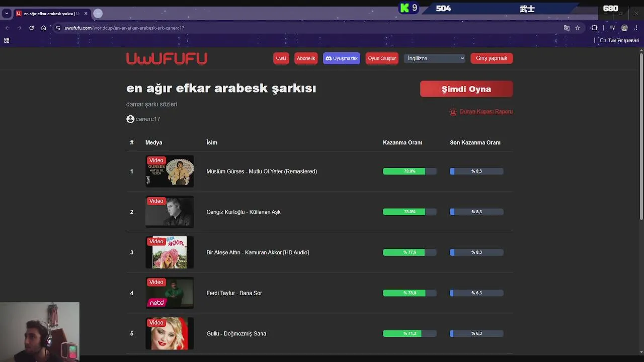
Task: Open the Ferdi Tayfur Bana Sor thumbnail
Action: (170, 293)
